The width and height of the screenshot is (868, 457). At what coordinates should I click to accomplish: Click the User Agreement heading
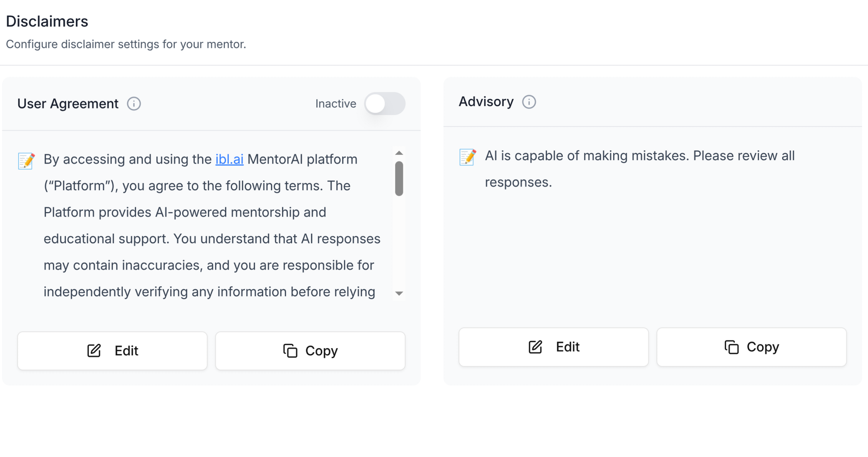[x=68, y=104]
